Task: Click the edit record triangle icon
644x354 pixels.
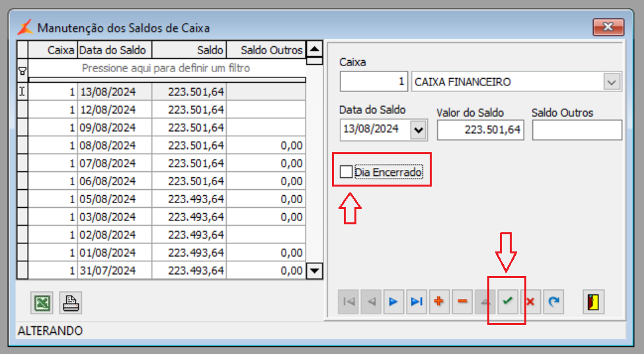Action: point(485,302)
